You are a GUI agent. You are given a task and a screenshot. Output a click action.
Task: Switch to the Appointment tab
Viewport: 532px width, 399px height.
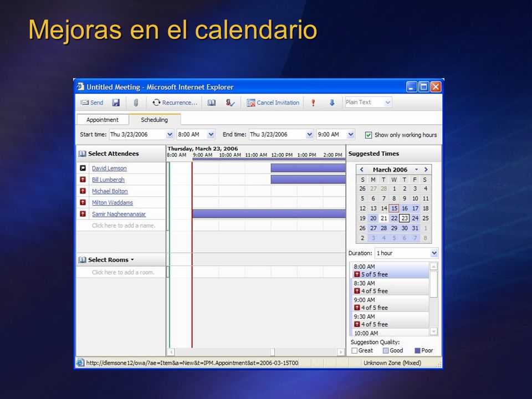tap(102, 120)
